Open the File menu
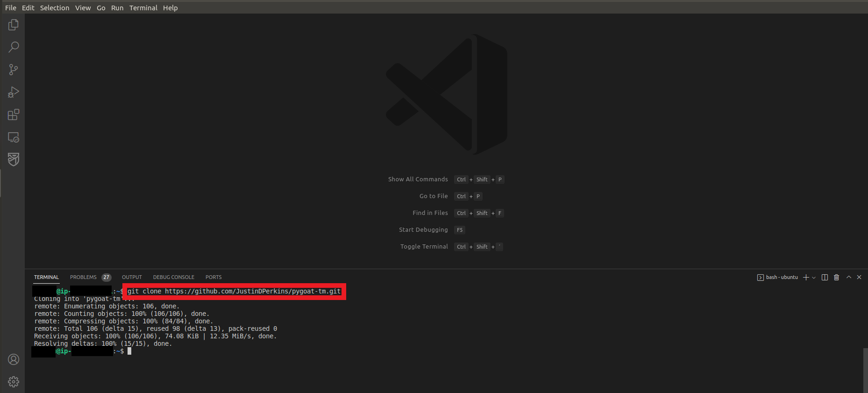Viewport: 868px width, 393px height. pos(11,8)
